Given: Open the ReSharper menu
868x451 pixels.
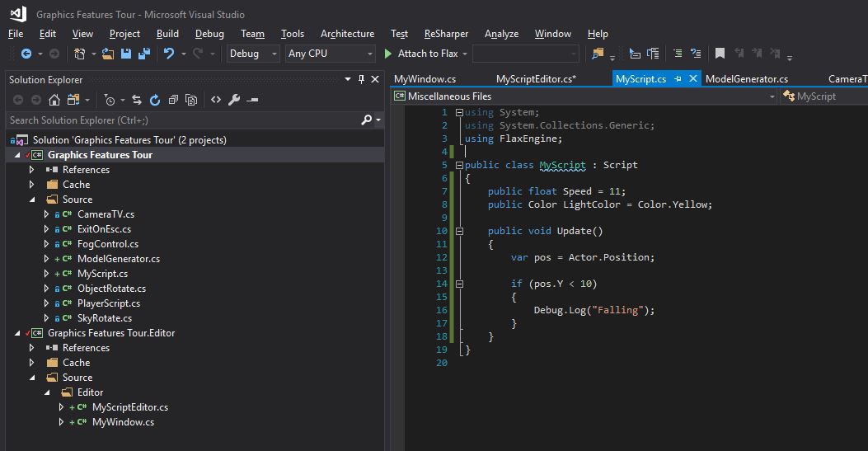Looking at the screenshot, I should 446,34.
